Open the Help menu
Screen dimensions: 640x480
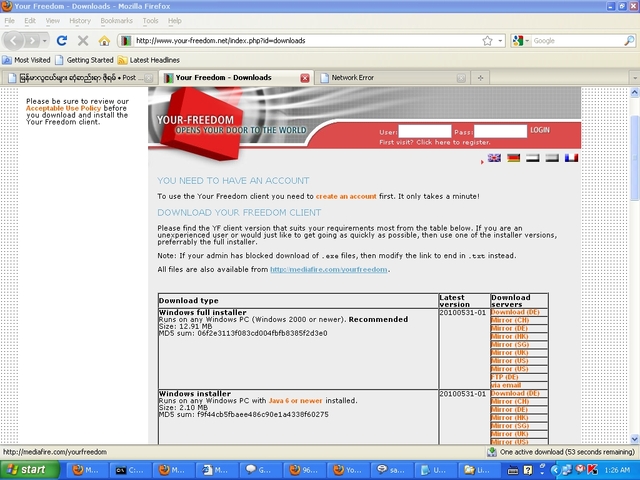(x=175, y=20)
